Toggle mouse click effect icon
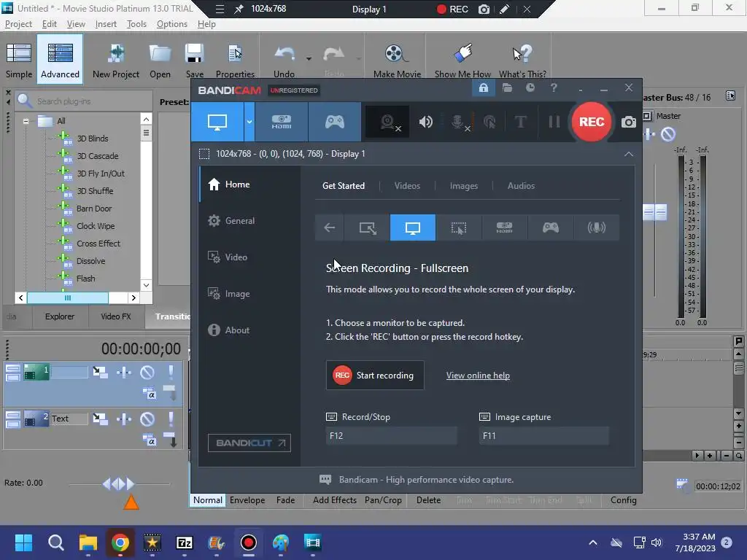 point(489,122)
